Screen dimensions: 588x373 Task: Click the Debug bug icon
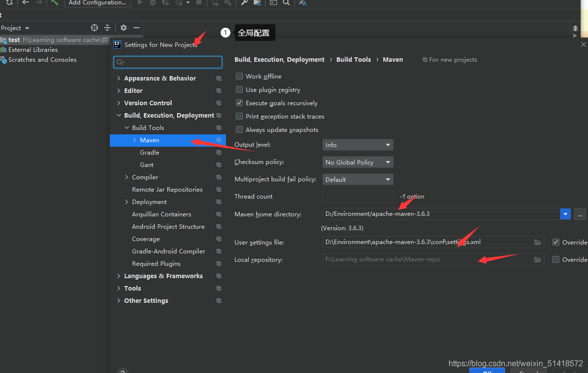153,2
